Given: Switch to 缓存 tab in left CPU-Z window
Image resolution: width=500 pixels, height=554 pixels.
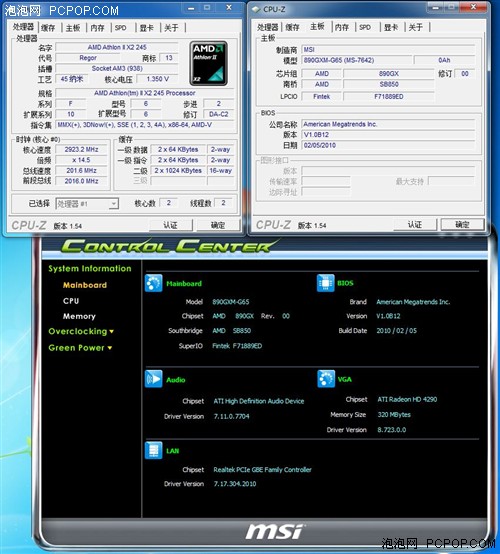Looking at the screenshot, I should pos(48,28).
